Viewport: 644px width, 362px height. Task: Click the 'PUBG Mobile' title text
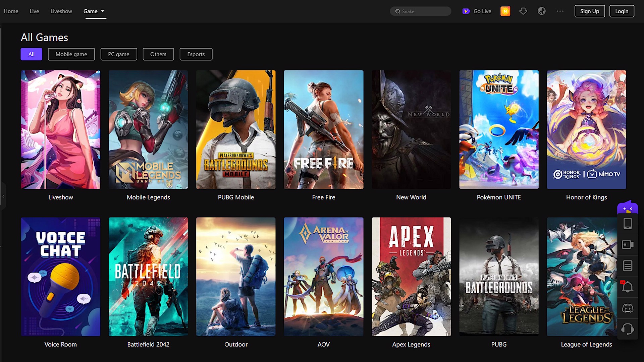click(236, 197)
